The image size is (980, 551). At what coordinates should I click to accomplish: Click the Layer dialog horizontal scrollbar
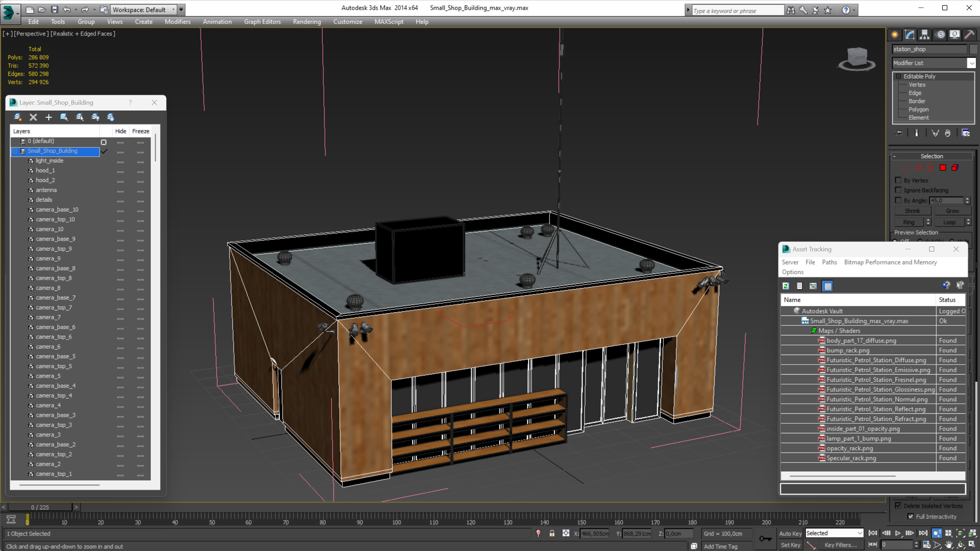[x=60, y=485]
